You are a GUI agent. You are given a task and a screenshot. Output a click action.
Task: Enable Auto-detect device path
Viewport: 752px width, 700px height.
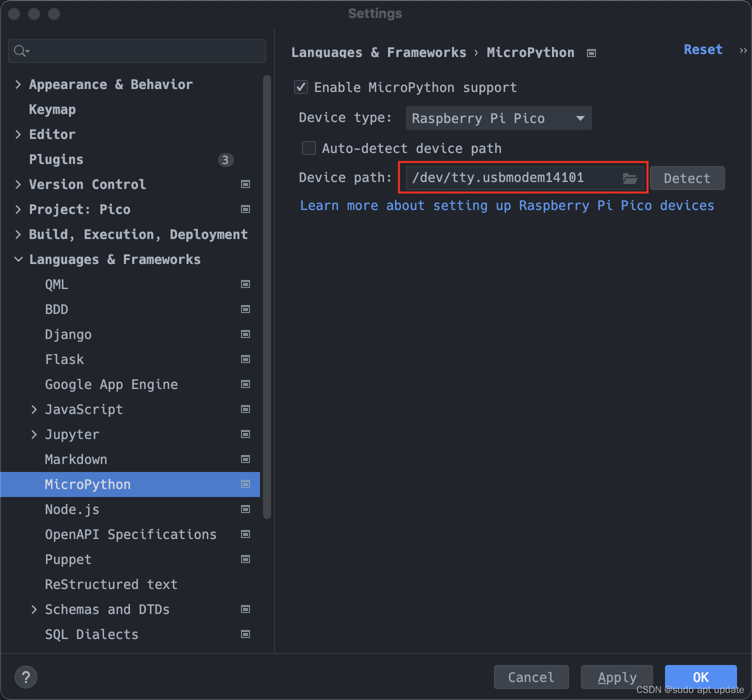click(308, 148)
